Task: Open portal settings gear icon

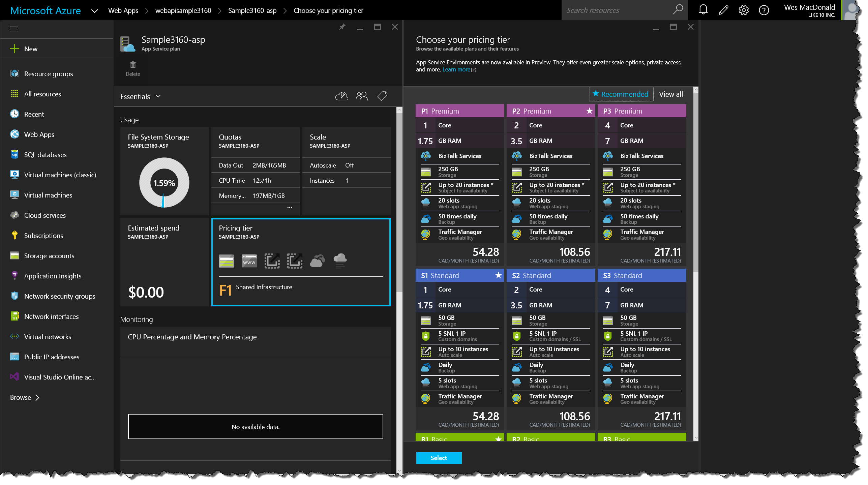Action: pos(743,10)
